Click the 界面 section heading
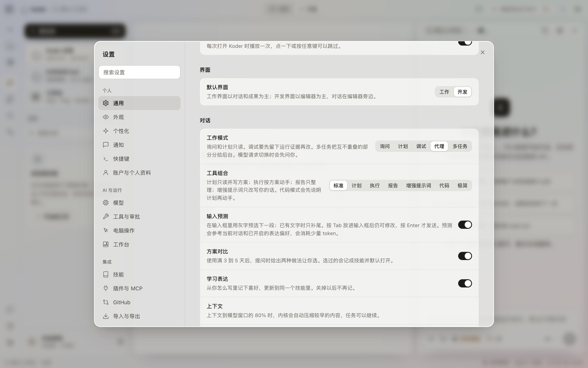 tap(205, 70)
